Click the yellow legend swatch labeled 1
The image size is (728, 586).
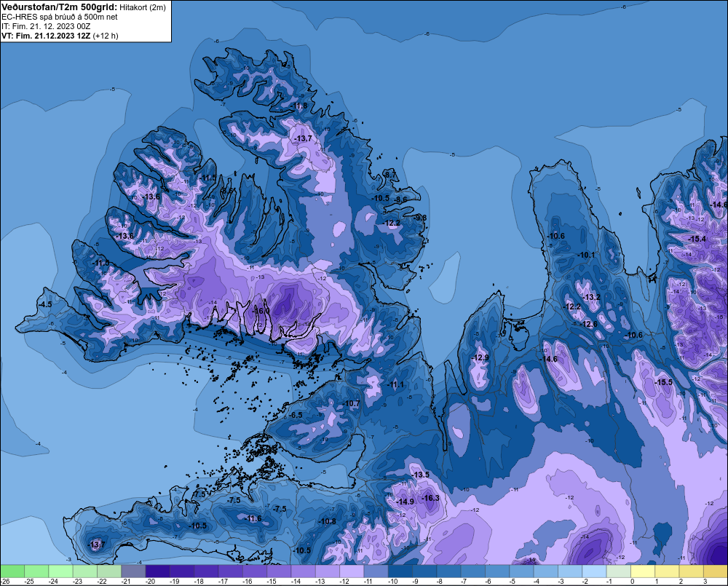point(667,571)
